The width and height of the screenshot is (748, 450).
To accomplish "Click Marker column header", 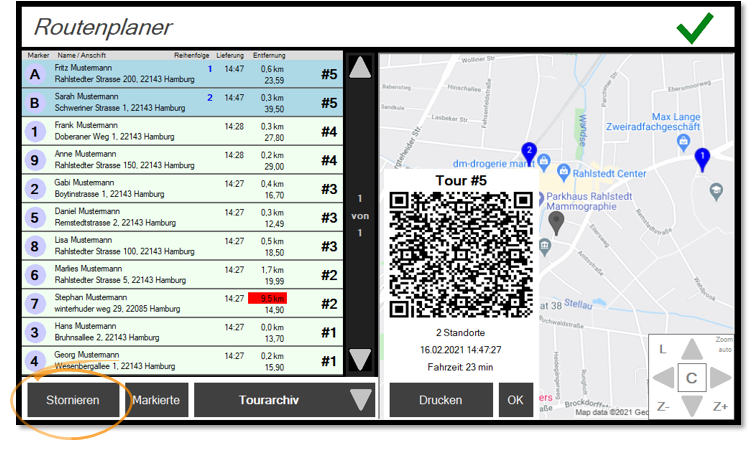I will 38,55.
